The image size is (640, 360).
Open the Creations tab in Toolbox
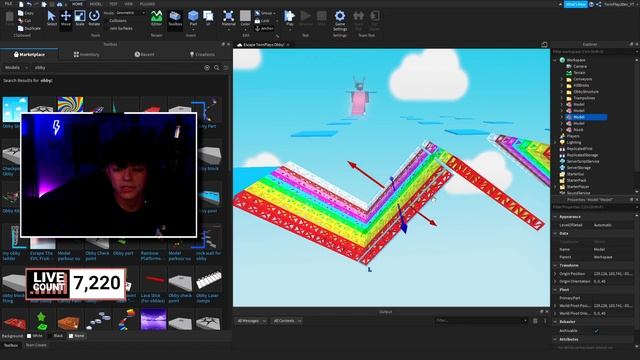pyautogui.click(x=202, y=54)
